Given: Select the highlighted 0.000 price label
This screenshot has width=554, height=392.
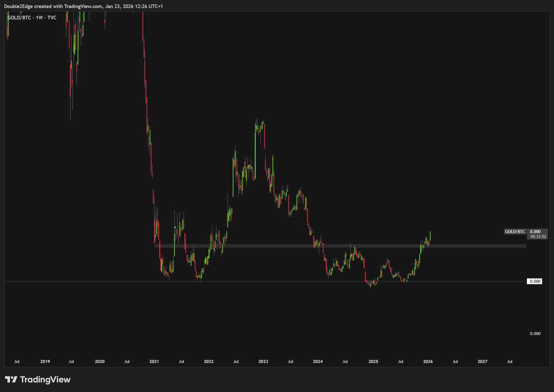Looking at the screenshot, I should pos(536,232).
